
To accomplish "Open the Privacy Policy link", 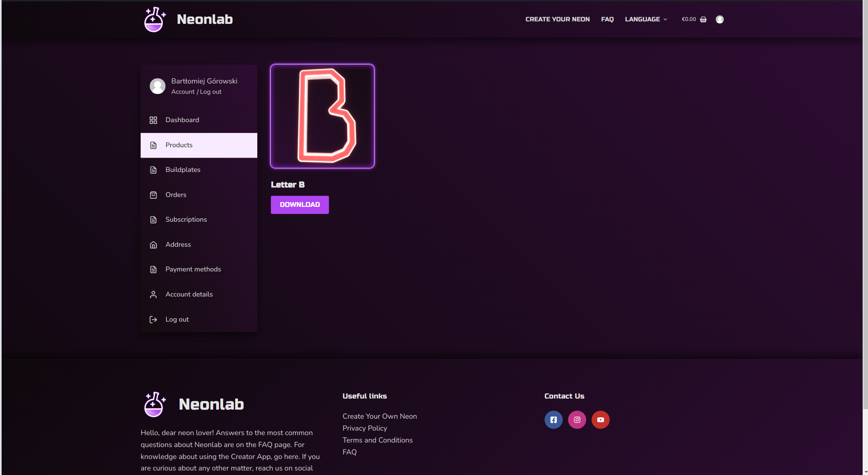I will pos(365,428).
